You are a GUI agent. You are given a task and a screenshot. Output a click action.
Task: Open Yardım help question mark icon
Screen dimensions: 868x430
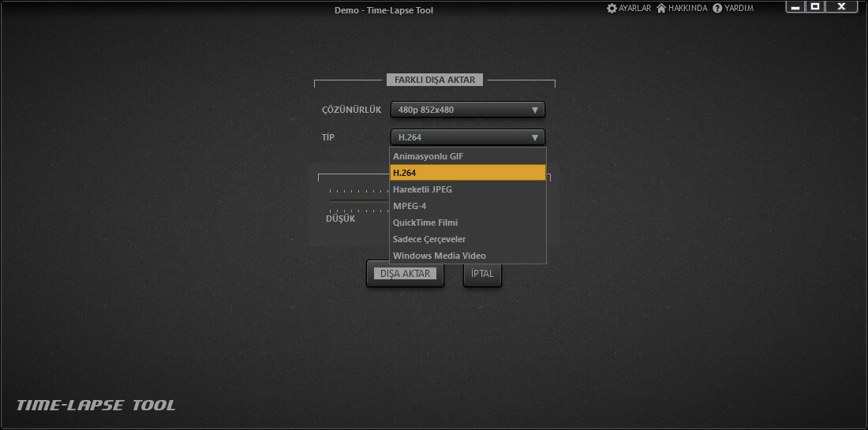pos(717,8)
